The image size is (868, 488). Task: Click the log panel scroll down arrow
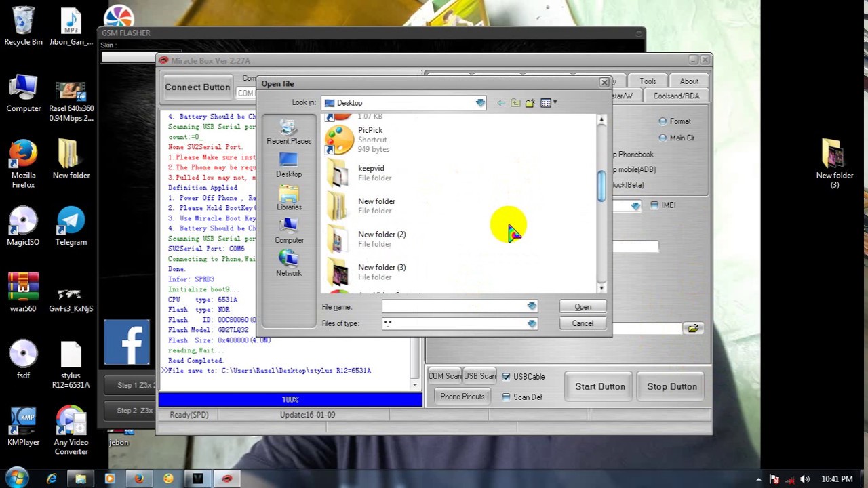pos(416,384)
